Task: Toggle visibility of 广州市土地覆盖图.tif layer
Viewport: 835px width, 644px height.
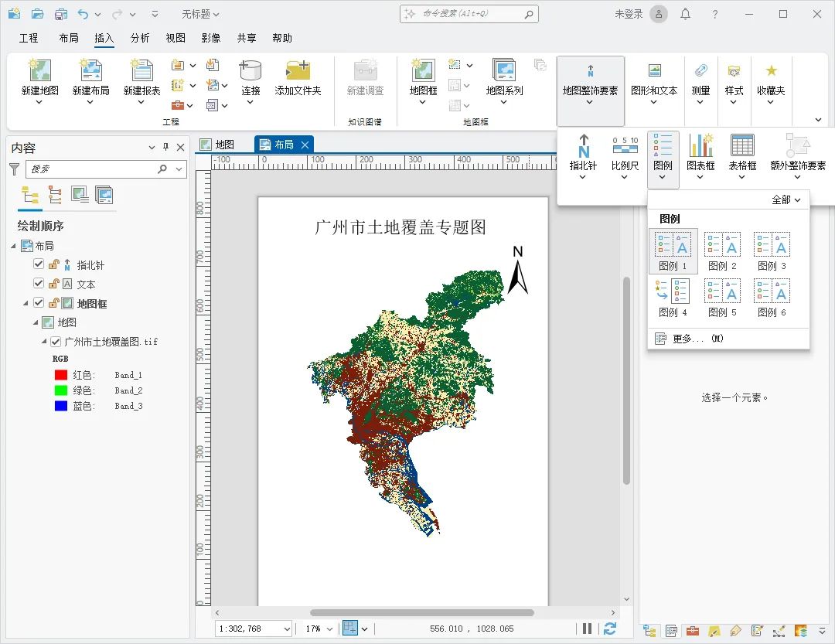Action: (x=56, y=342)
